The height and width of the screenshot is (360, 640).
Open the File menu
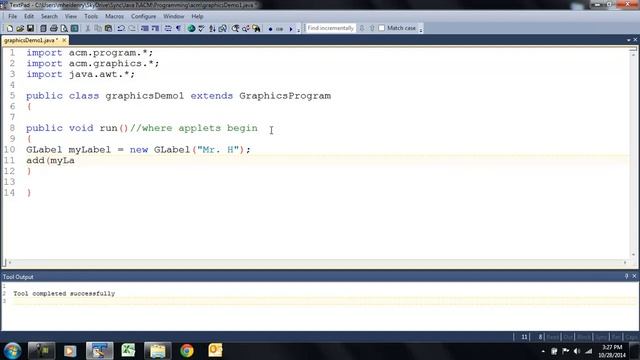coord(13,16)
